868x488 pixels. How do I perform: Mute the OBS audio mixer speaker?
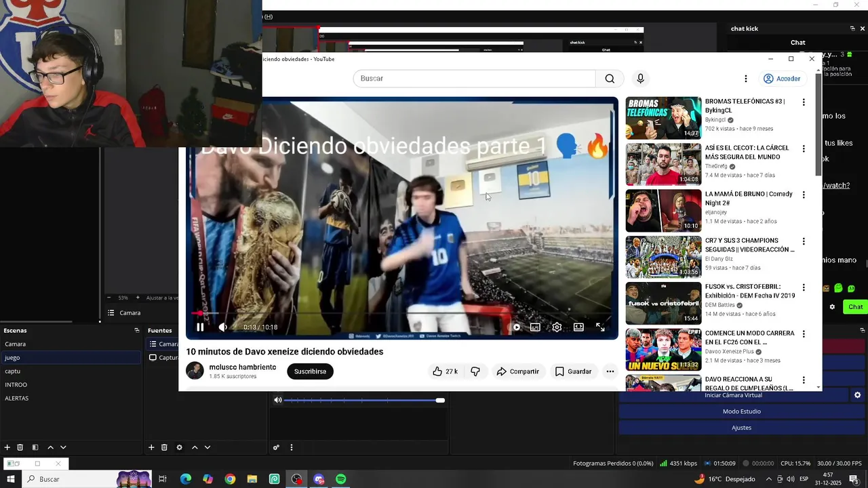pos(277,400)
